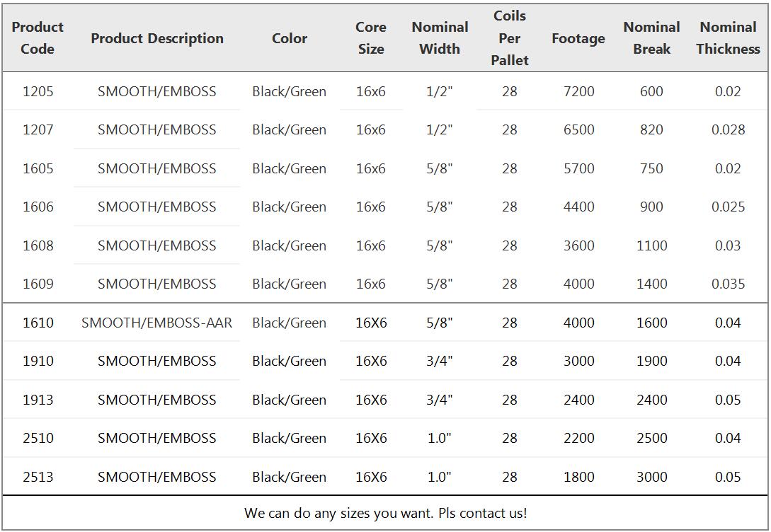The width and height of the screenshot is (771, 532).
Task: Click nominal break value 820
Action: tap(651, 129)
